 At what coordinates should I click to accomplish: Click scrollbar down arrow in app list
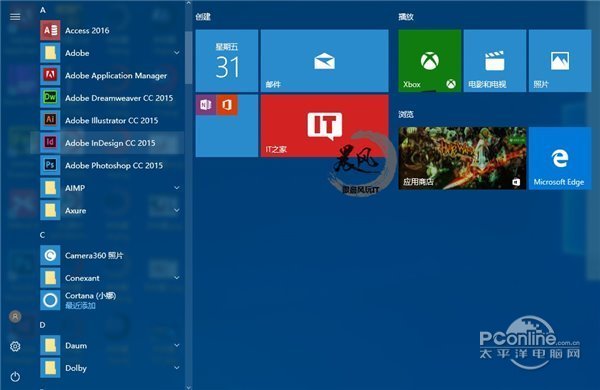[188, 387]
